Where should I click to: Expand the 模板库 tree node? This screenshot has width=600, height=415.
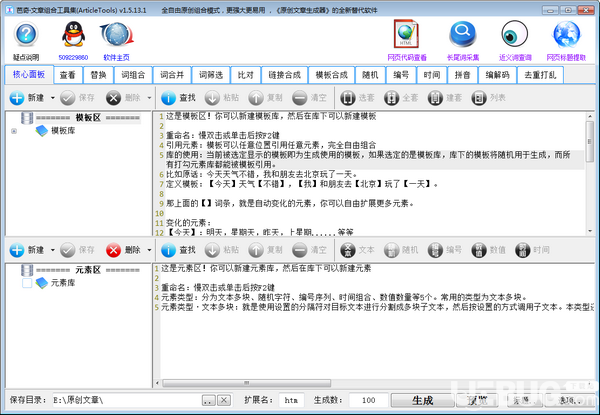click(14, 131)
